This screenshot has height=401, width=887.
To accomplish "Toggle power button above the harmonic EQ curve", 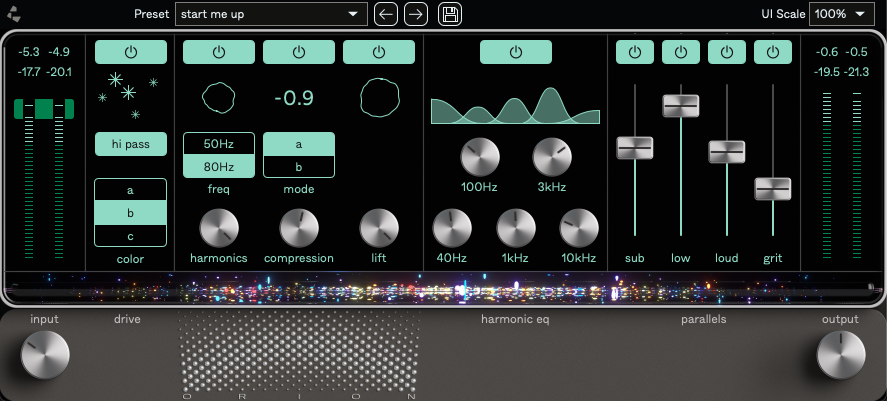I will [515, 52].
